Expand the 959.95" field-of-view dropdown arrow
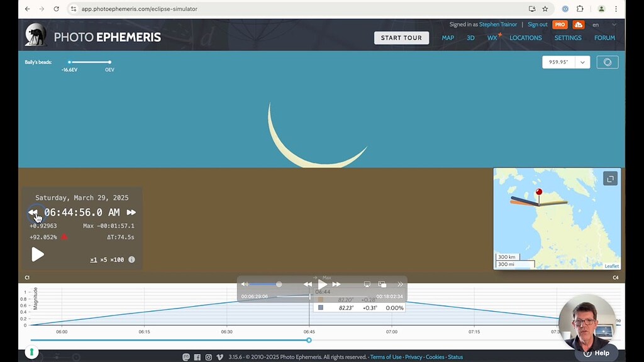The width and height of the screenshot is (644, 362). click(x=582, y=62)
